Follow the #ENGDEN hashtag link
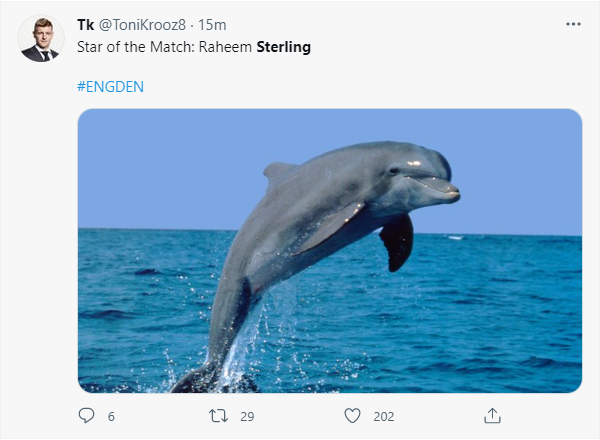This screenshot has height=440, width=600. click(x=111, y=87)
